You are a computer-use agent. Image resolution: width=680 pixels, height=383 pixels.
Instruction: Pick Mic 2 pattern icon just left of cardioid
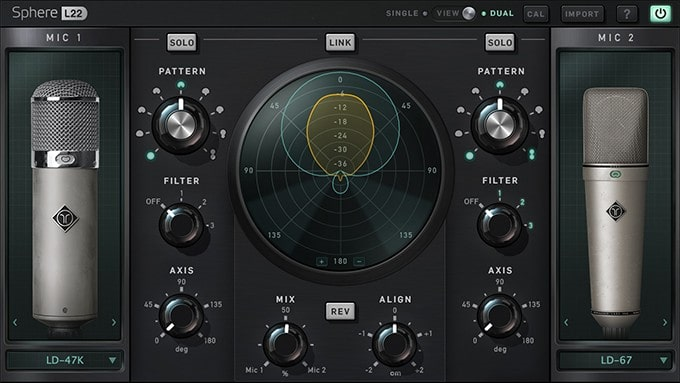point(476,92)
